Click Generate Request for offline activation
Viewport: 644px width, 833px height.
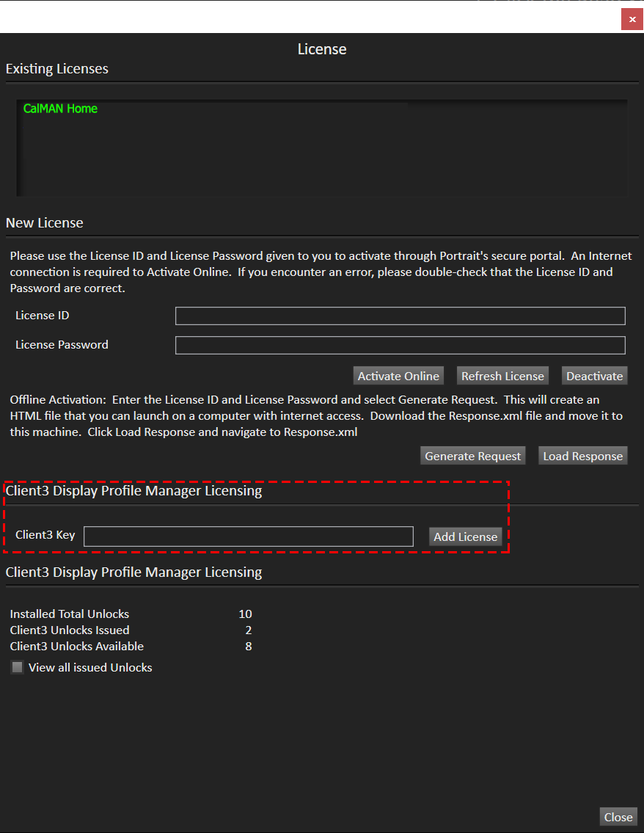[x=472, y=456]
